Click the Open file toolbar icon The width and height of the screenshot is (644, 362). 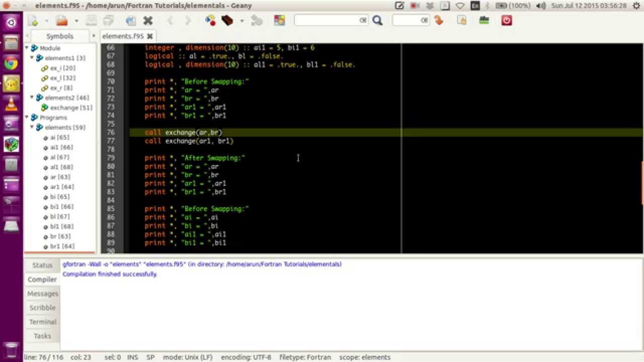[x=62, y=21]
